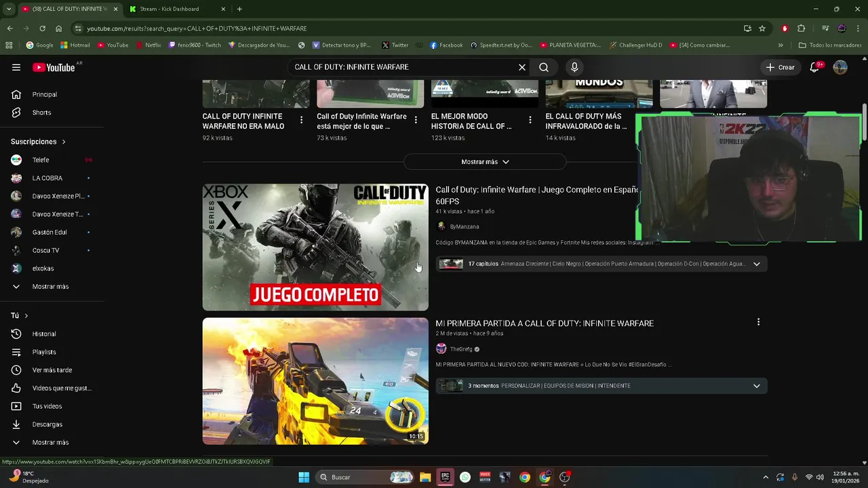Open the Twitter bookmark
This screenshot has height=488, width=868.
(395, 45)
